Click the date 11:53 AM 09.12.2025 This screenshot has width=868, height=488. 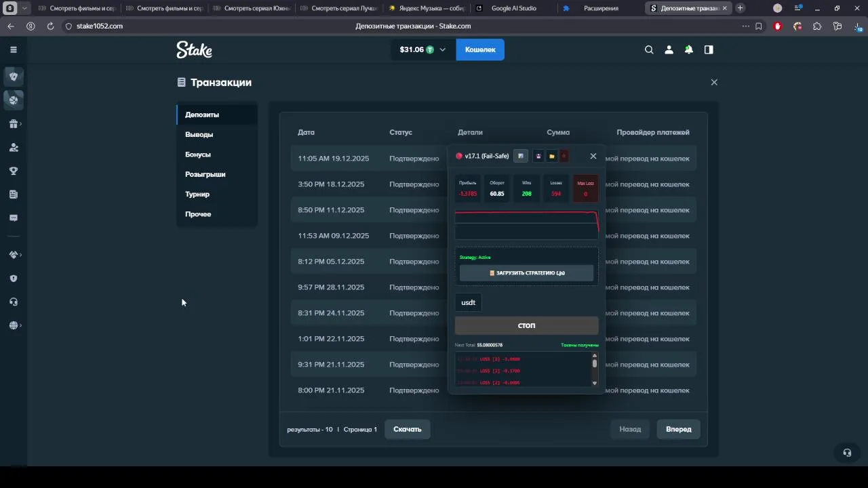pos(334,236)
